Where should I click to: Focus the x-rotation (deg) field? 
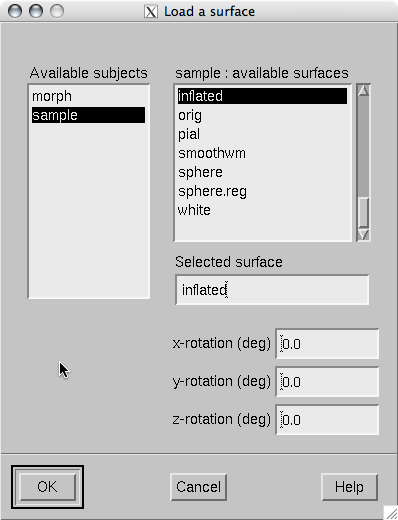[x=327, y=344]
